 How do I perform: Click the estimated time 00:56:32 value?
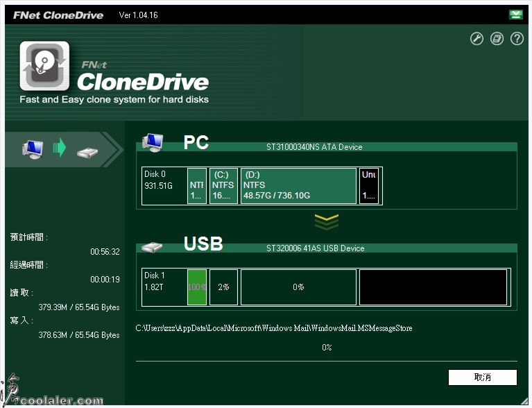(105, 251)
